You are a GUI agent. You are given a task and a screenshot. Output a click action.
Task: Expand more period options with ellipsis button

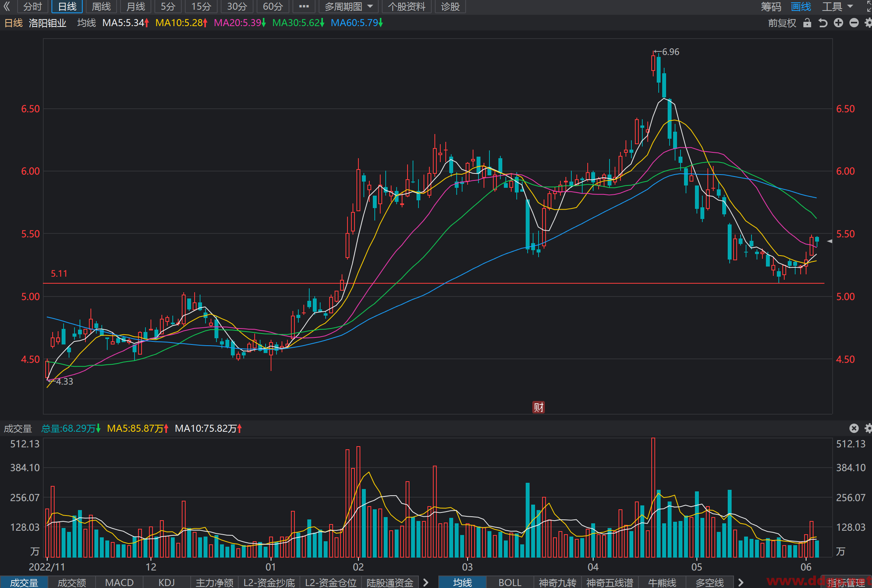pos(304,7)
